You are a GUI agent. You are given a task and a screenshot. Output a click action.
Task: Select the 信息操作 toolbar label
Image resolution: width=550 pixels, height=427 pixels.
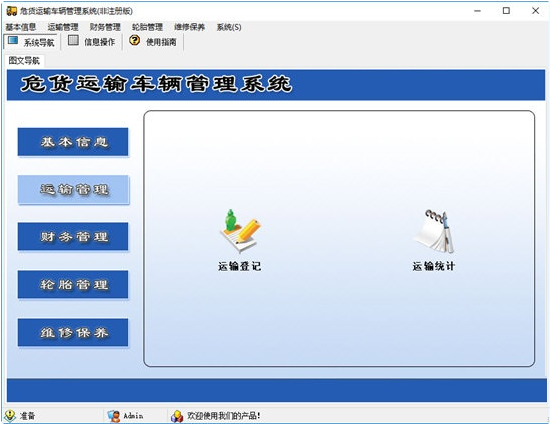[100, 42]
